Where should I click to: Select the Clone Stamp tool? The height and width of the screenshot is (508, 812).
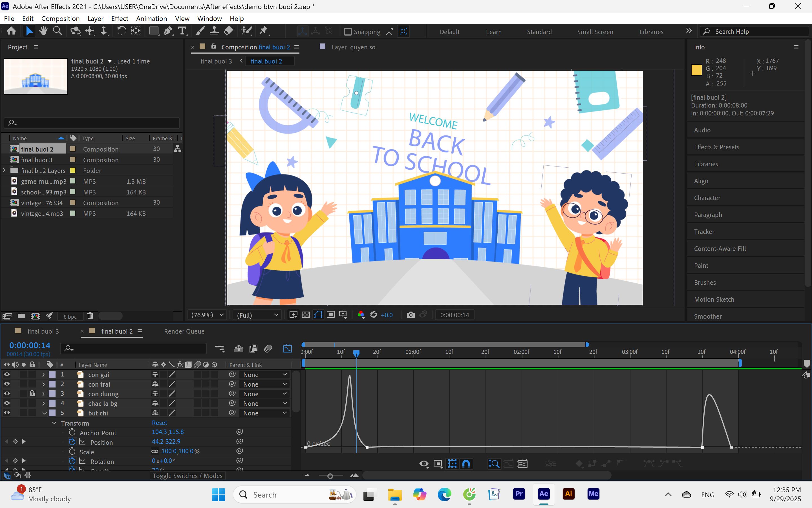tap(214, 31)
